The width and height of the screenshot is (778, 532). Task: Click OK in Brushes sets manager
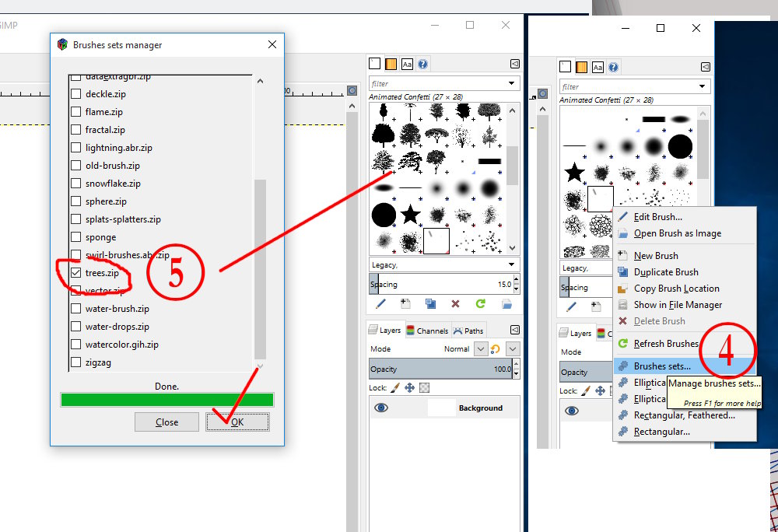[237, 422]
